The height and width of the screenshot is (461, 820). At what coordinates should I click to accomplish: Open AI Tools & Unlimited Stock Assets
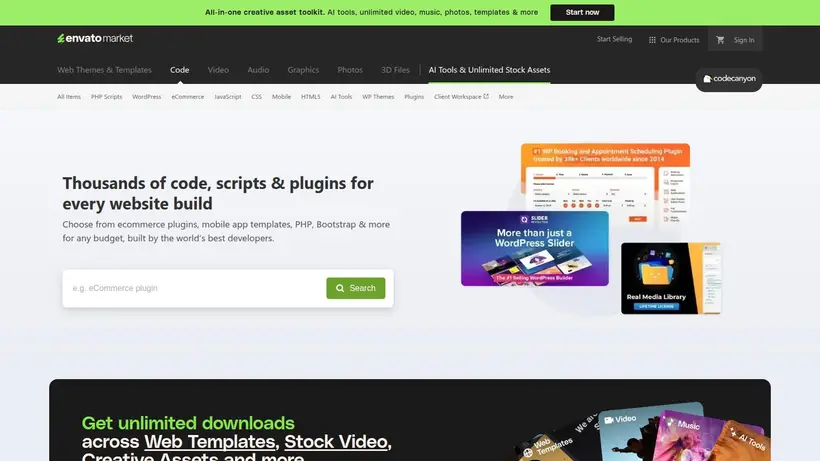489,70
